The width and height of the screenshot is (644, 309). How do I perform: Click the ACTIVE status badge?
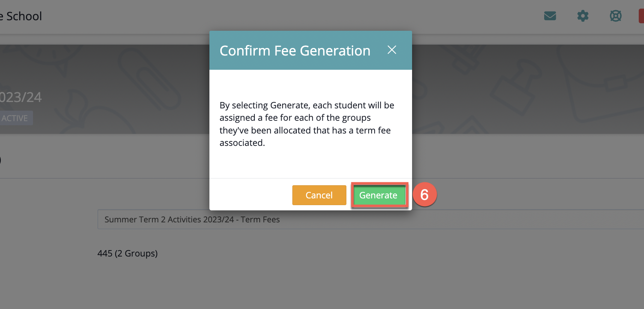tap(15, 118)
